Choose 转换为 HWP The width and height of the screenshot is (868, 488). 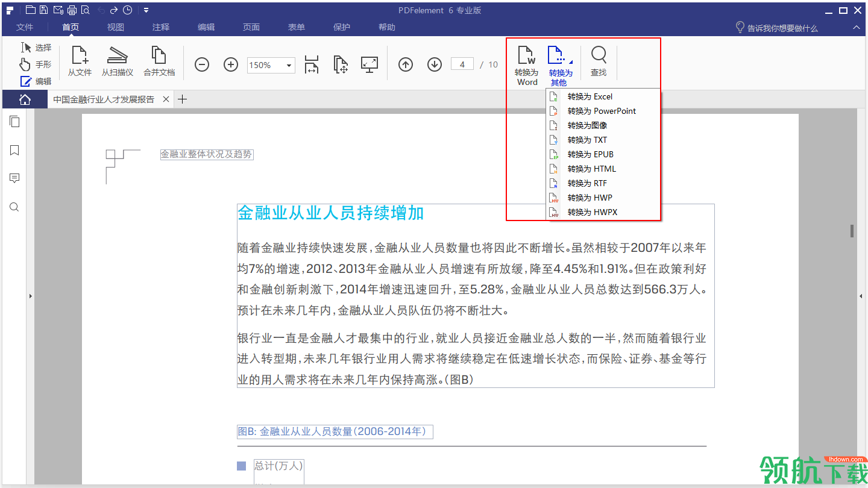603,198
